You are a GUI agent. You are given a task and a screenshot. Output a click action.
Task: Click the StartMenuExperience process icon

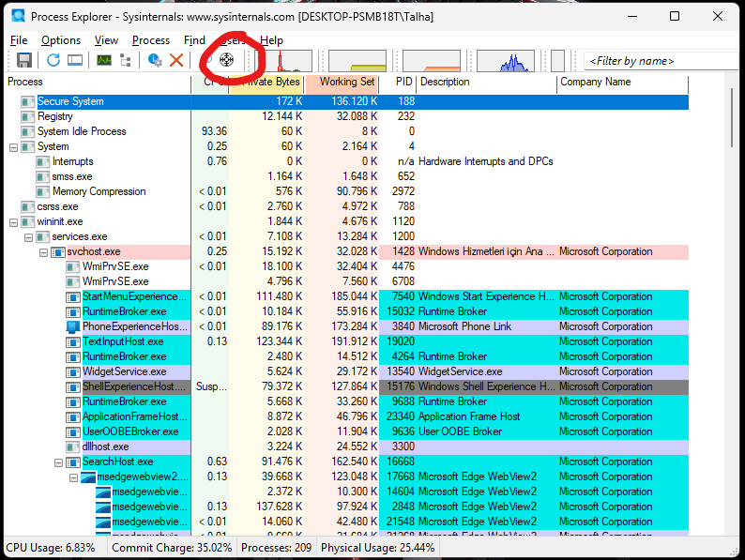pos(72,296)
